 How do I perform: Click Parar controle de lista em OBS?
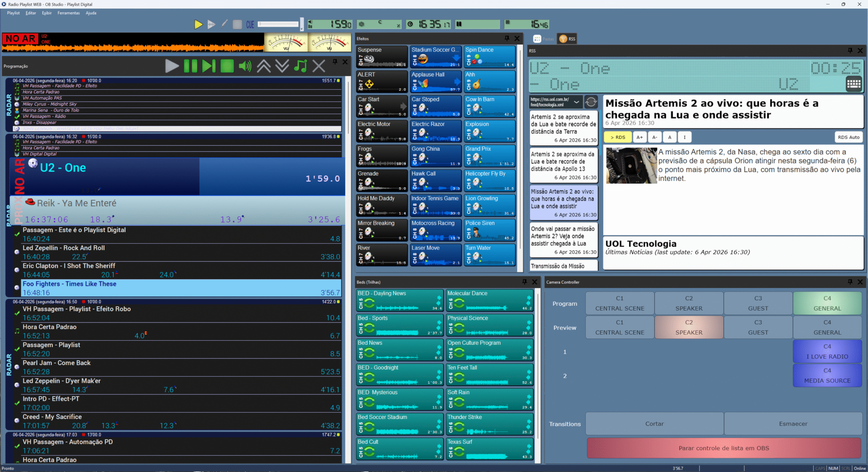[724, 448]
